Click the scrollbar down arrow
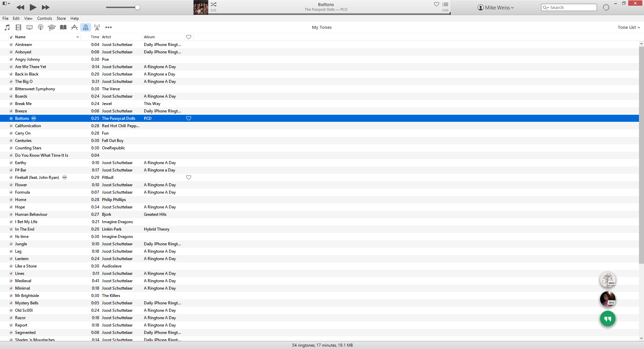The image size is (644, 349). (x=641, y=338)
